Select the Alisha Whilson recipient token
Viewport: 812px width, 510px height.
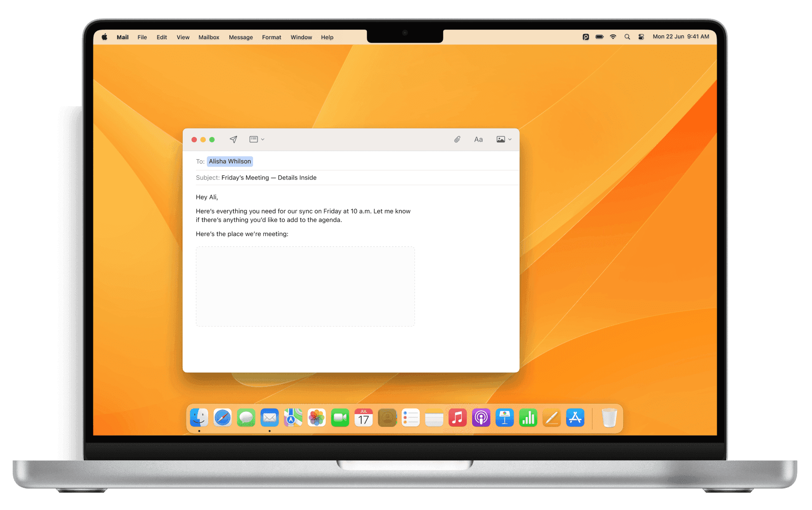(x=230, y=161)
